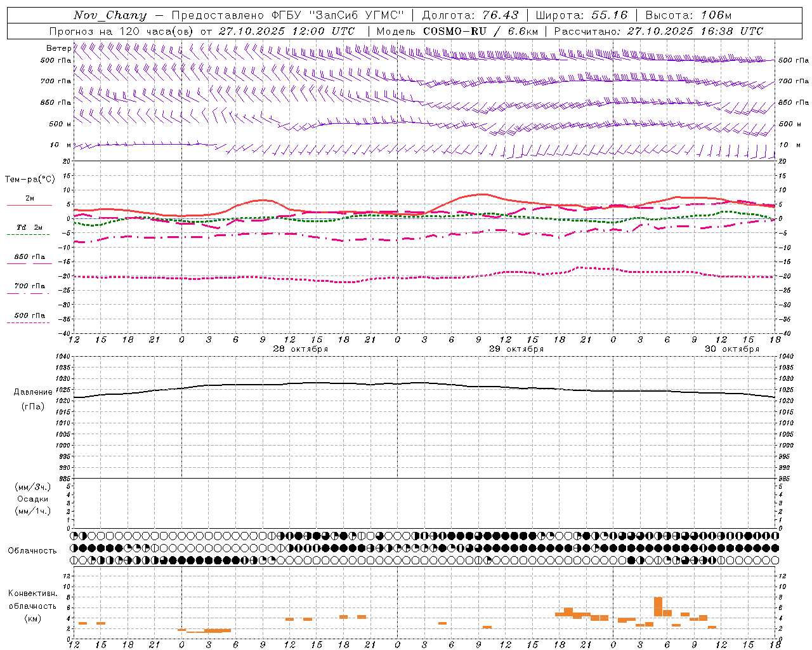Image resolution: width=812 pixels, height=650 pixels.
Task: Click the '28 октября' date label
Action: pyautogui.click(x=300, y=349)
